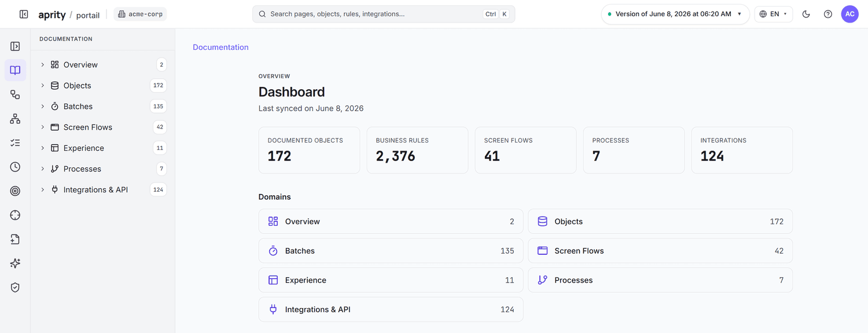Click the Documented Objects stat card
Screen dimensions: 868x333
point(309,150)
